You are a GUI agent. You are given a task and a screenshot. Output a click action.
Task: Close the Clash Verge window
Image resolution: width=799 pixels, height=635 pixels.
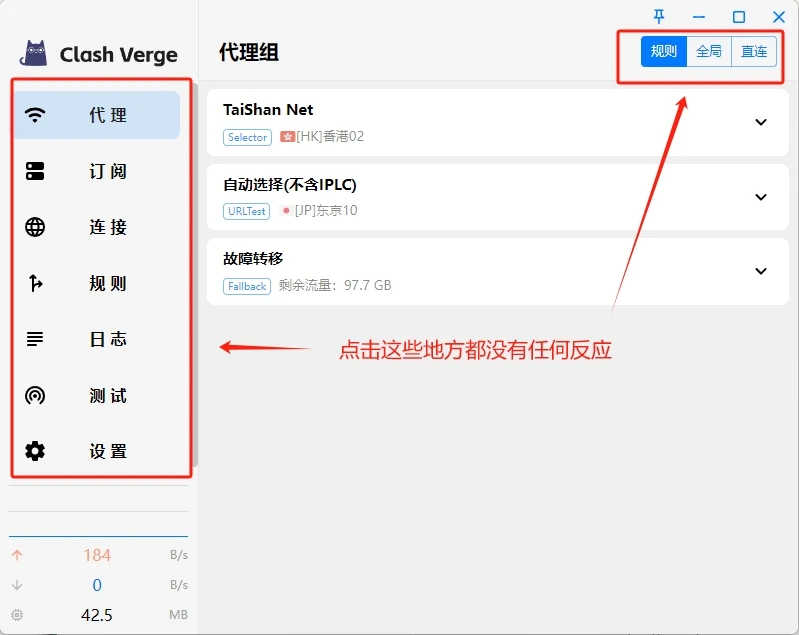pos(779,17)
